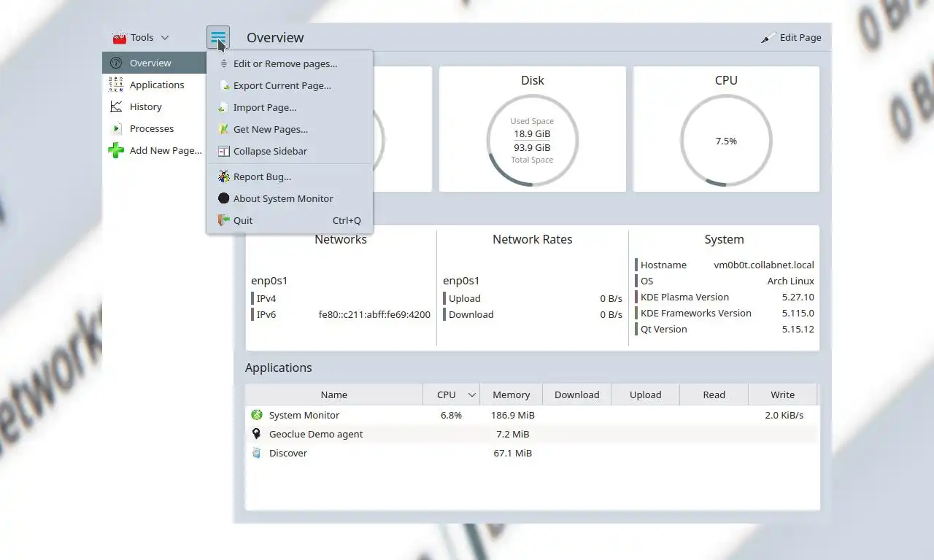Click the 2.0 KiB/s write cell
The height and width of the screenshot is (560, 934).
coord(784,415)
